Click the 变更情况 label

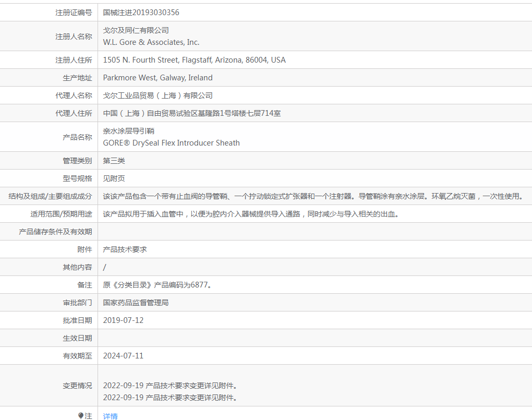(77, 386)
